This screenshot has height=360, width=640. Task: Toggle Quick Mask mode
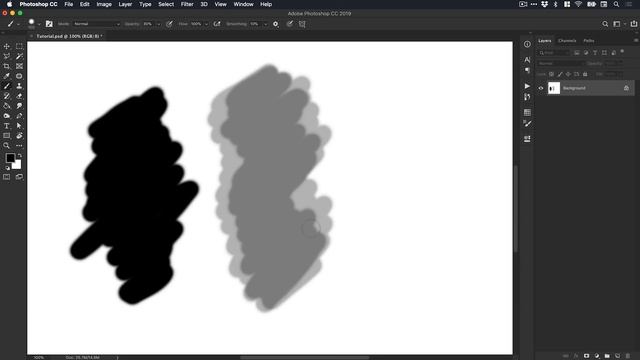(7, 177)
